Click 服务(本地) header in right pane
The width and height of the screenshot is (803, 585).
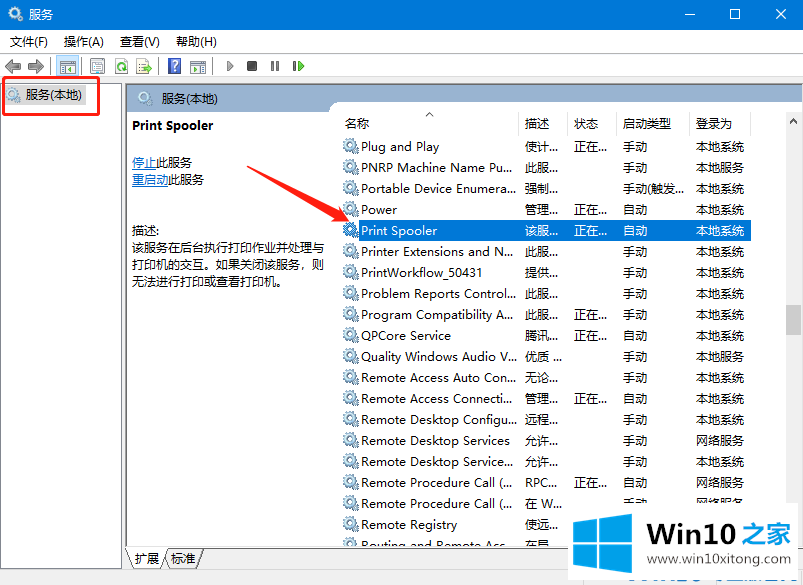[x=189, y=98]
